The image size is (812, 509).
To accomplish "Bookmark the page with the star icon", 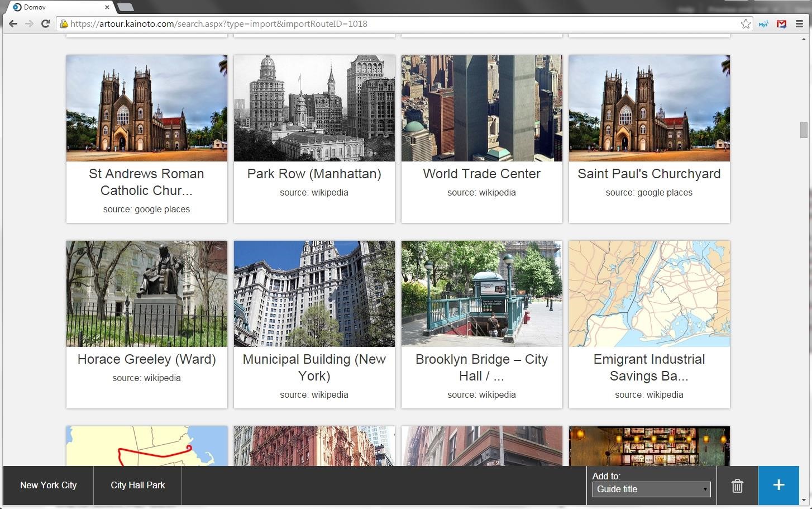I will [x=746, y=23].
